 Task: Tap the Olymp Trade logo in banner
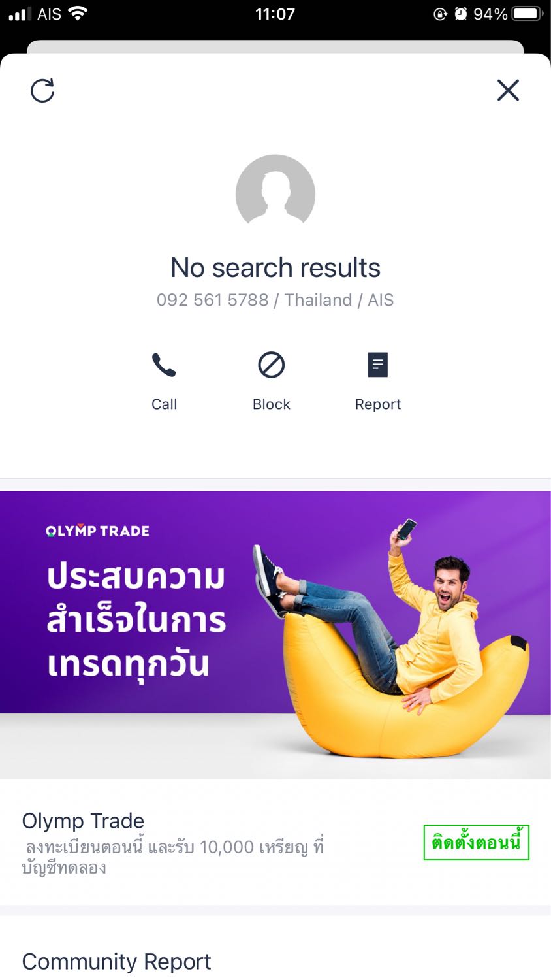(x=98, y=531)
